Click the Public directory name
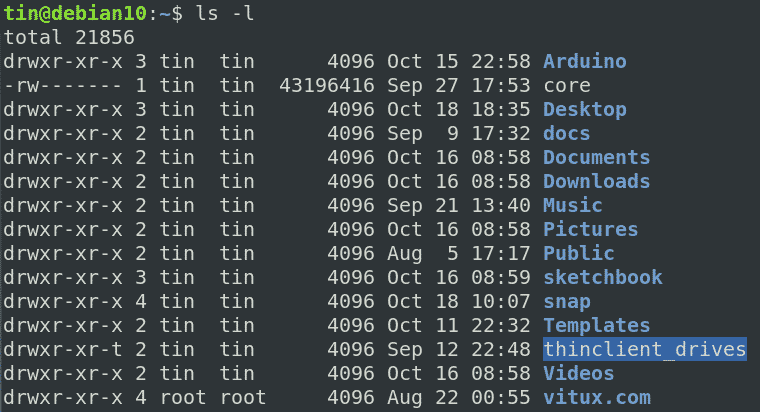760x412 pixels. (578, 253)
